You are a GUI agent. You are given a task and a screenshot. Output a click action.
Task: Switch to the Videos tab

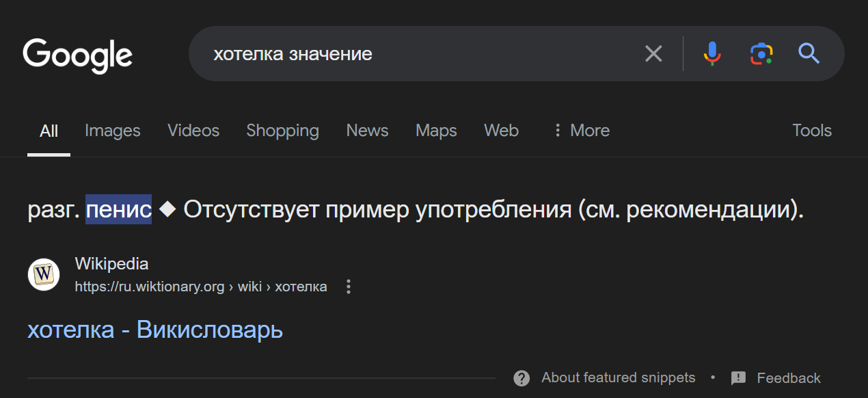[x=193, y=130]
